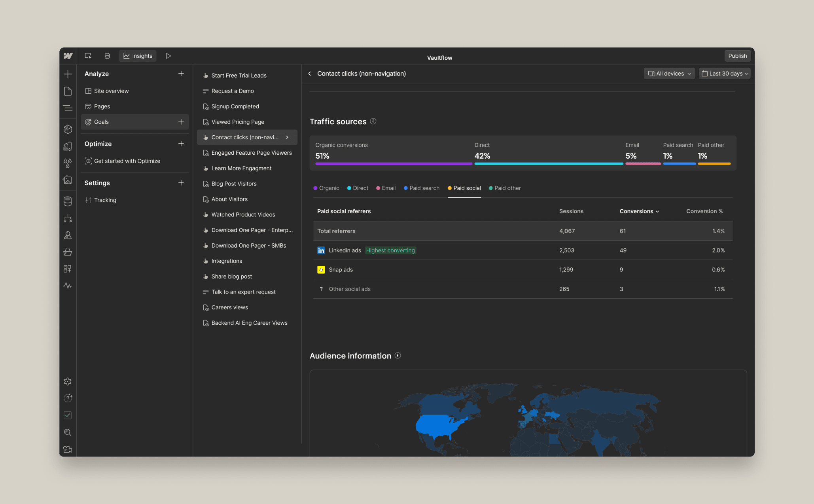814x504 pixels.
Task: Open the Request a Demo goal
Action: [x=247, y=91]
